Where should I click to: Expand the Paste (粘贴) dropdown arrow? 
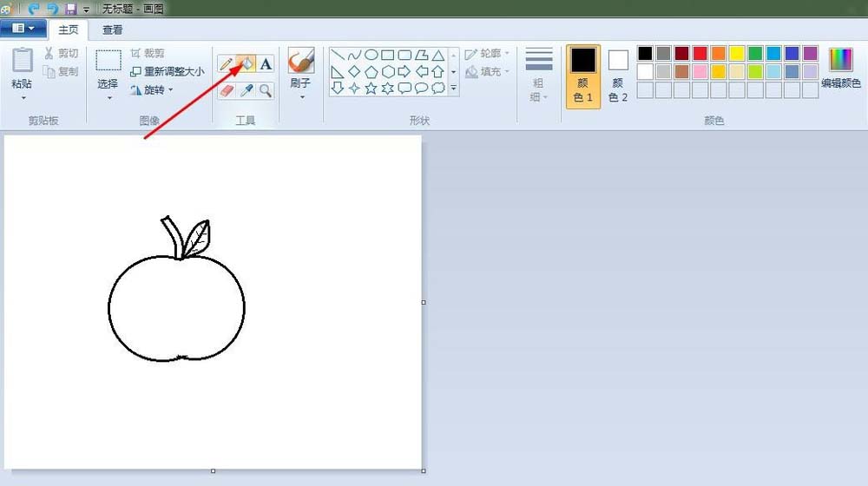(x=23, y=98)
